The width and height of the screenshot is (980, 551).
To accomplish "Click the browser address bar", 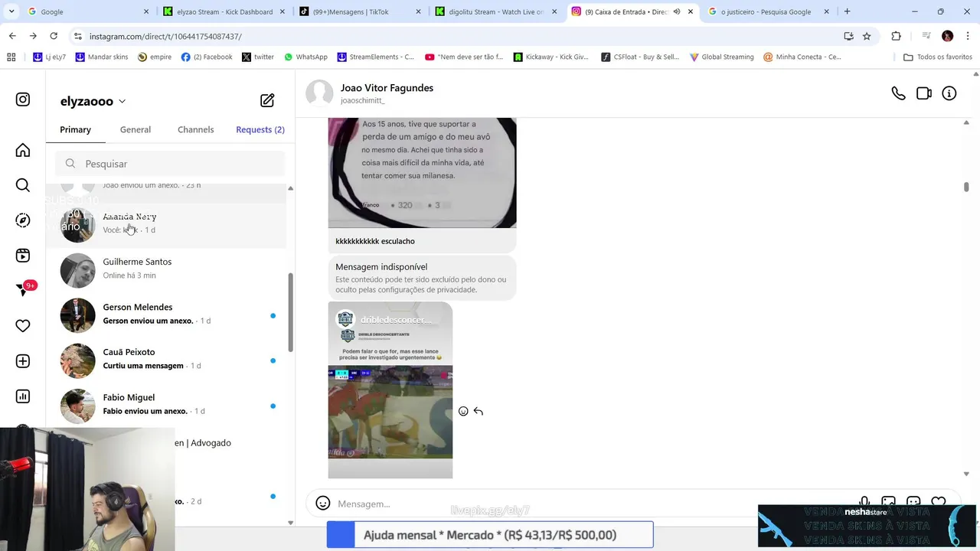I will click(x=459, y=36).
